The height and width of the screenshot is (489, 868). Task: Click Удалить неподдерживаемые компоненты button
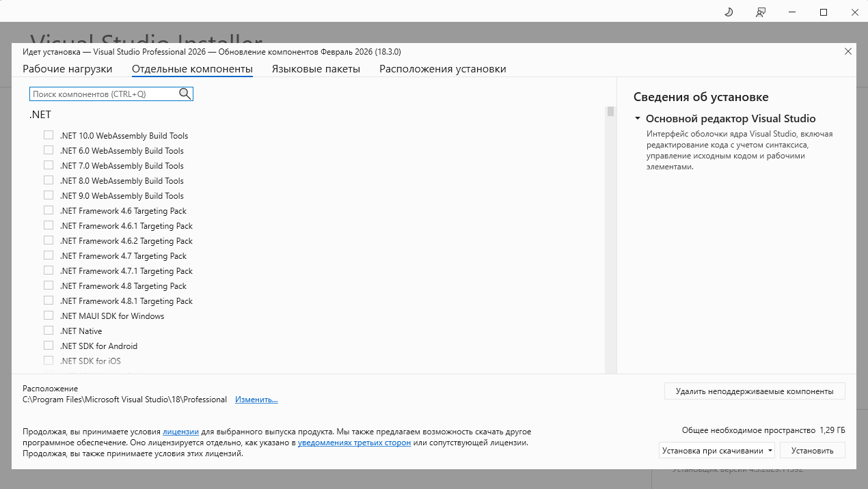[755, 391]
